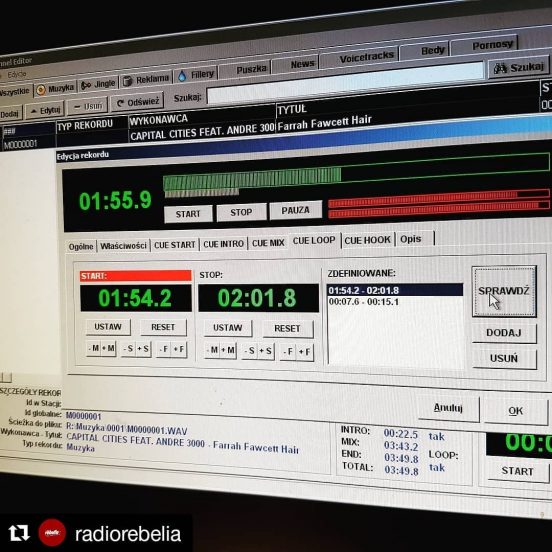
Task: Switch to the CUE HOOK tab
Action: 368,240
